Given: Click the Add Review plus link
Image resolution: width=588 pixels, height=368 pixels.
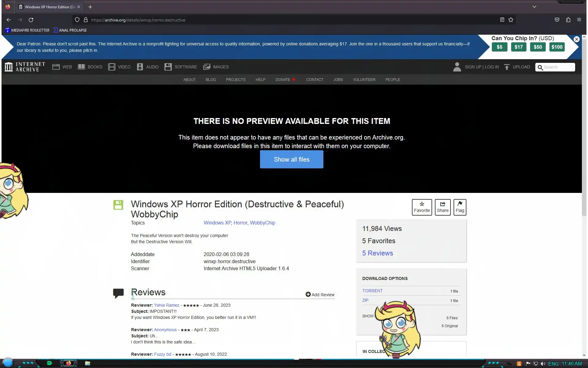Looking at the screenshot, I should [x=320, y=294].
